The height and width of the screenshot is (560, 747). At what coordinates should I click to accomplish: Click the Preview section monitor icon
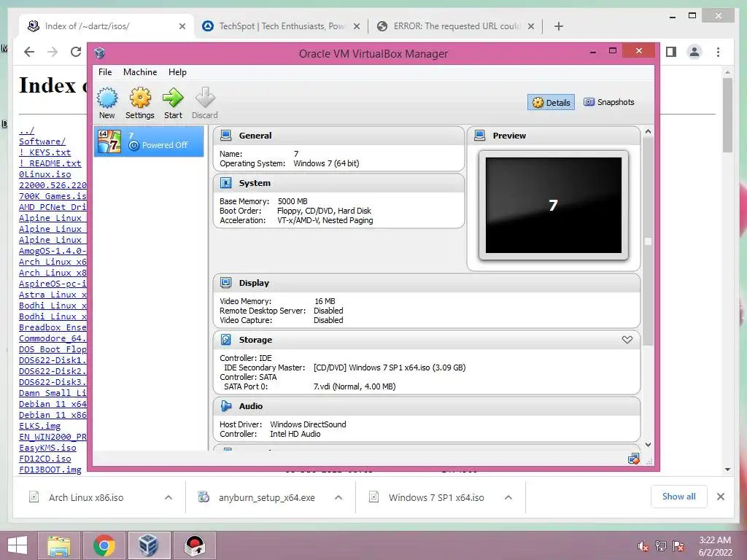480,136
